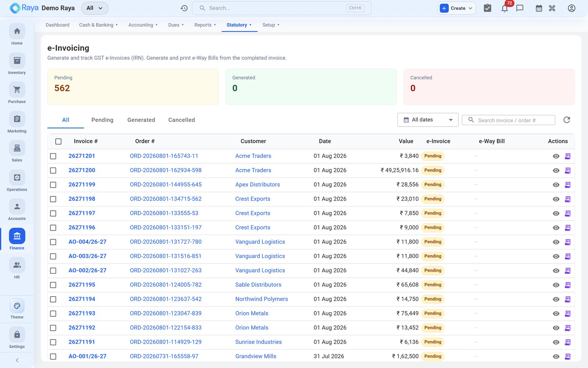588x368 pixels.
Task: Select checkbox for invoice 26271195
Action: (x=53, y=285)
